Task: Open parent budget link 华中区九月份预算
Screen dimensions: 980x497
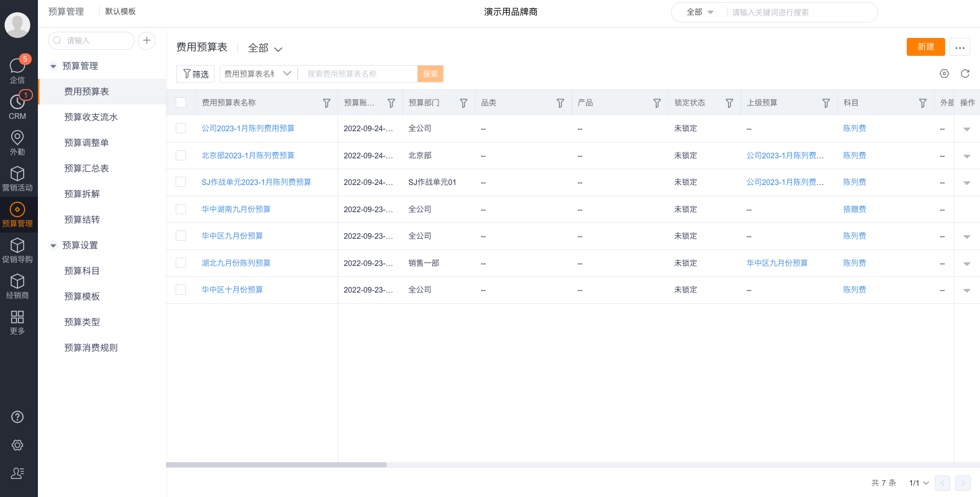Action: [x=777, y=263]
